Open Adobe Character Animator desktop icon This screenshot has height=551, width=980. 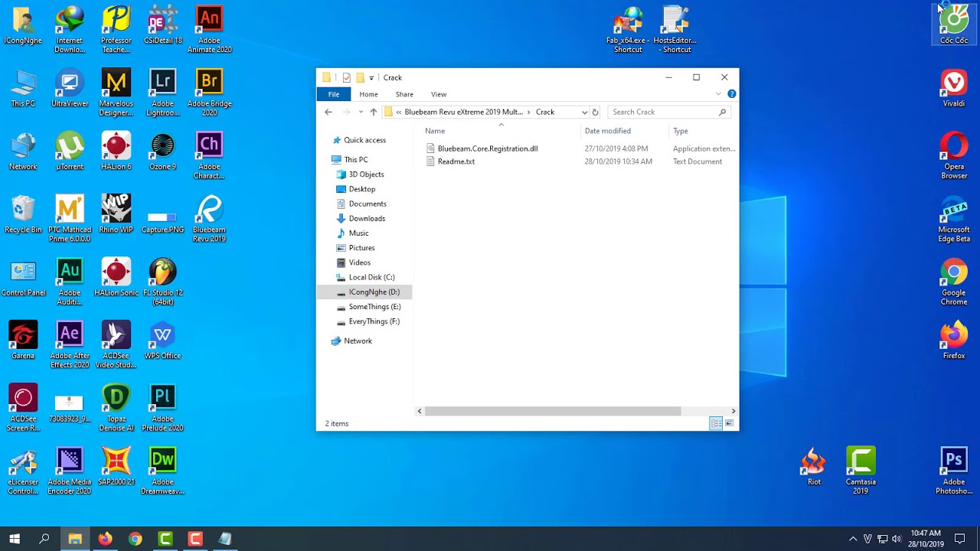(x=209, y=156)
